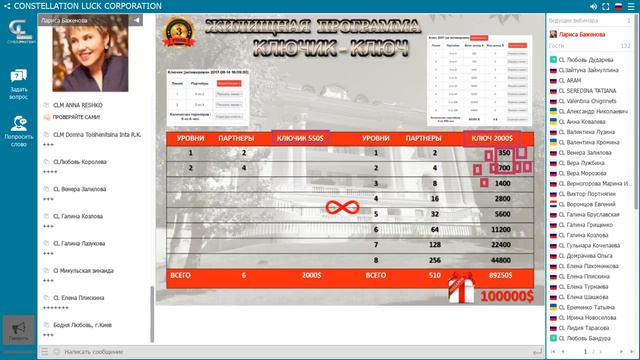Click the share icon beside Constellation Luck title
This screenshot has height=360, width=640.
tap(7, 6)
